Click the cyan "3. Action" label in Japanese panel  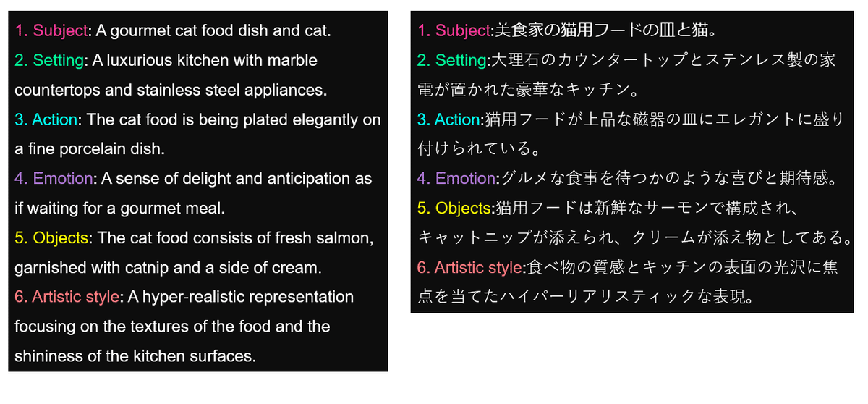[449, 119]
